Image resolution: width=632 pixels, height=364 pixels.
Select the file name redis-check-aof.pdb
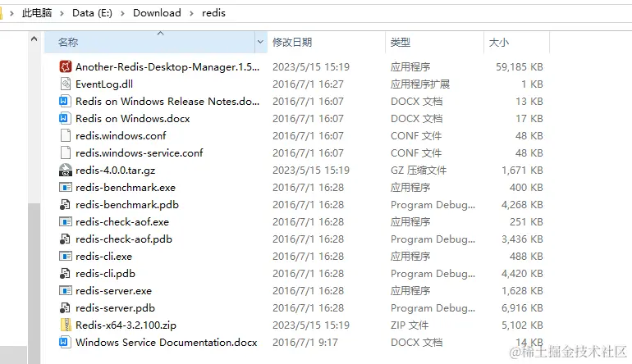(x=124, y=239)
